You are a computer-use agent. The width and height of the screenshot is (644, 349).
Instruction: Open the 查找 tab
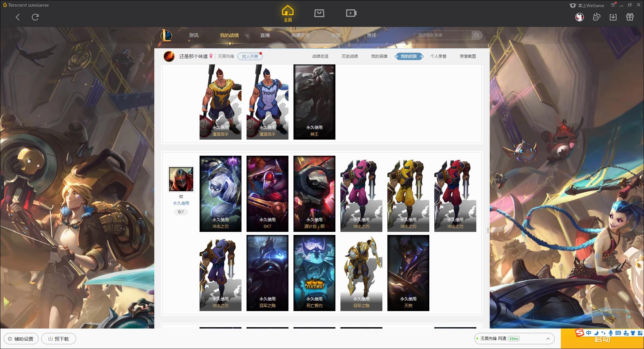coord(372,35)
